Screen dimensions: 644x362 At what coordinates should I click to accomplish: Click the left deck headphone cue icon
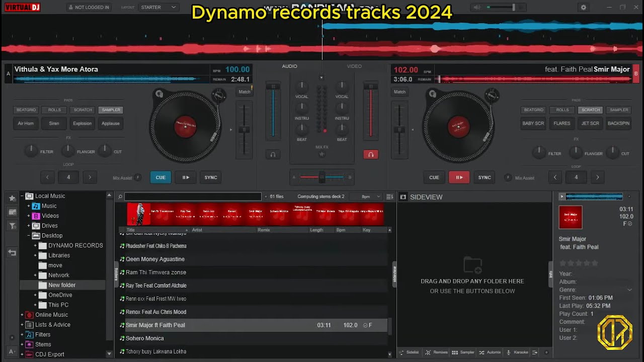[273, 155]
